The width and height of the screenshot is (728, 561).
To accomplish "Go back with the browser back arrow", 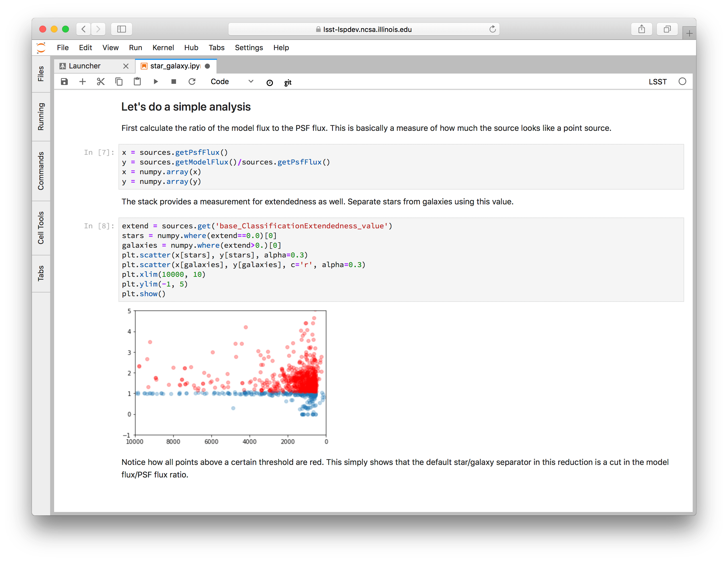I will tap(84, 29).
